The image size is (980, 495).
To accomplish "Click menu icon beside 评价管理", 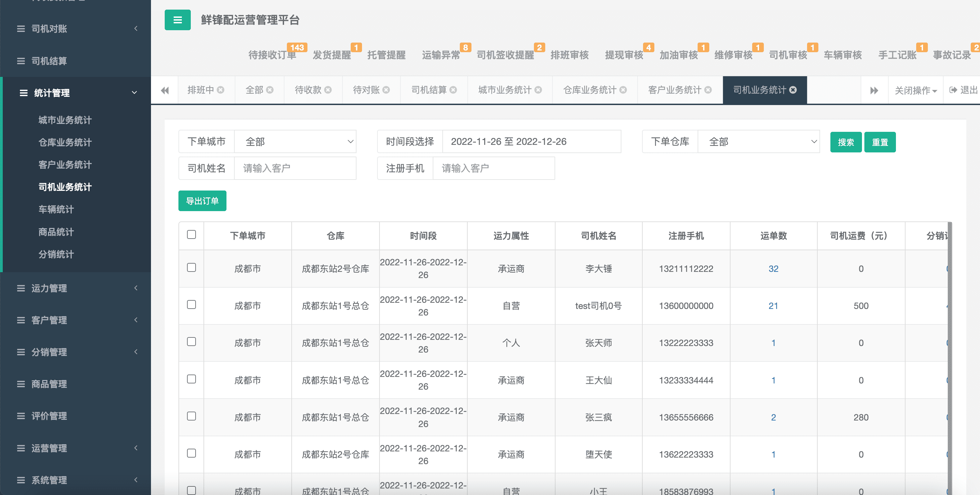I will pos(21,416).
